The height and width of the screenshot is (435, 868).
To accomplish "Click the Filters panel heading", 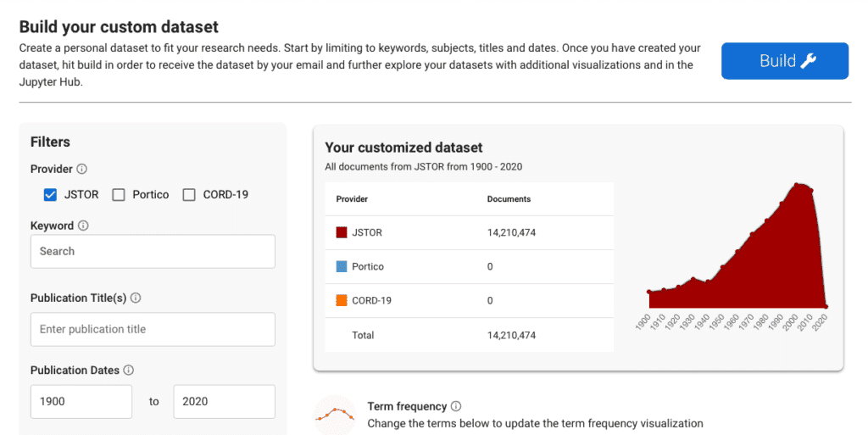I will (x=50, y=142).
